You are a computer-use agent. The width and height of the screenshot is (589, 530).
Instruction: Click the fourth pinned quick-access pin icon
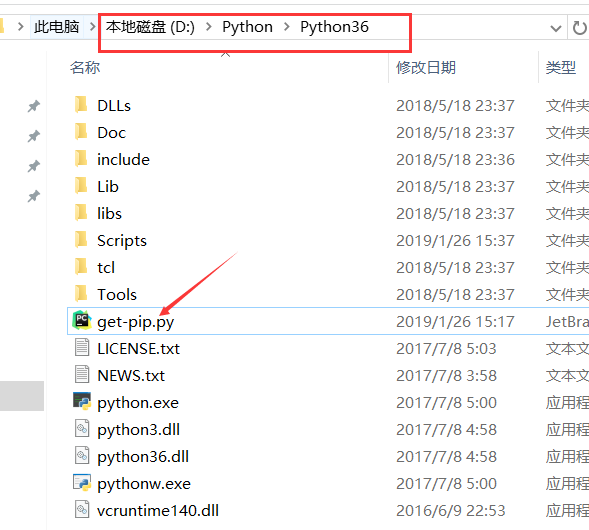click(x=33, y=196)
